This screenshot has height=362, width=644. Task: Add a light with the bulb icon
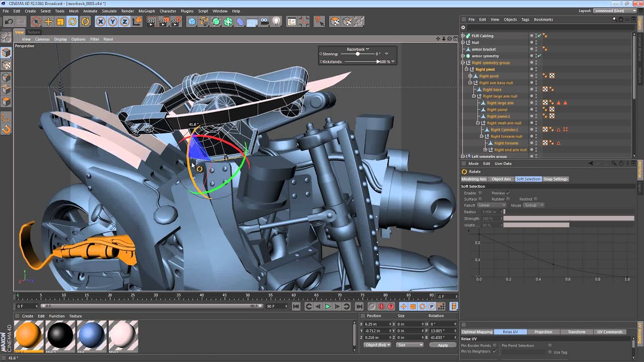(x=276, y=22)
